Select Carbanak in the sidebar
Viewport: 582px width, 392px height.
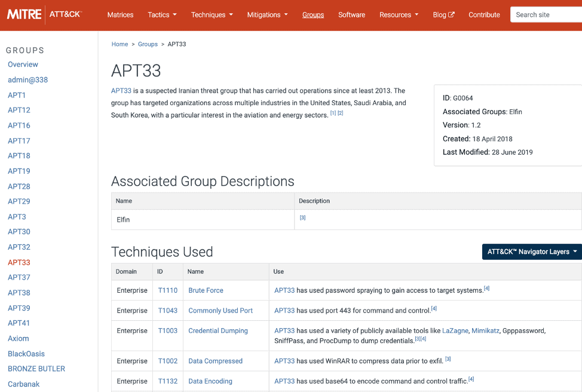pos(24,384)
